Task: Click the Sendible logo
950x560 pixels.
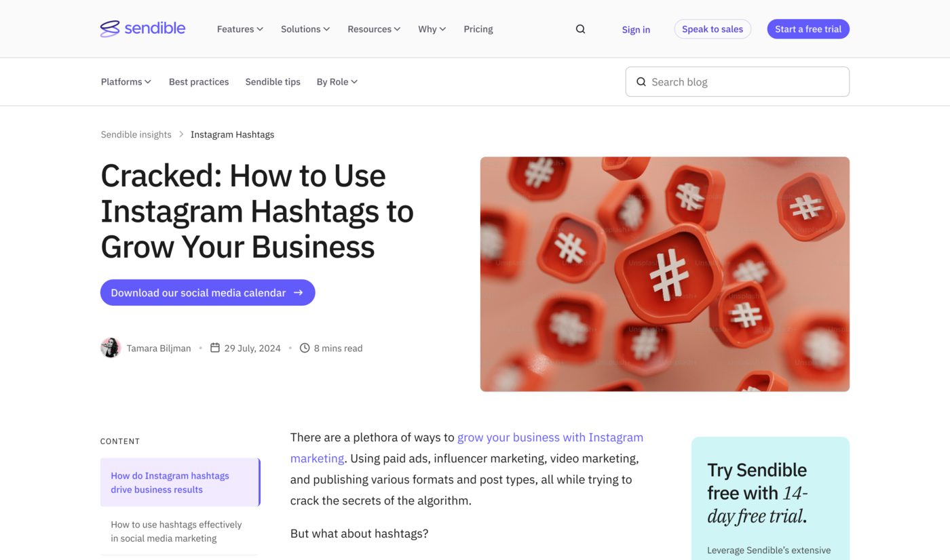Action: point(142,28)
